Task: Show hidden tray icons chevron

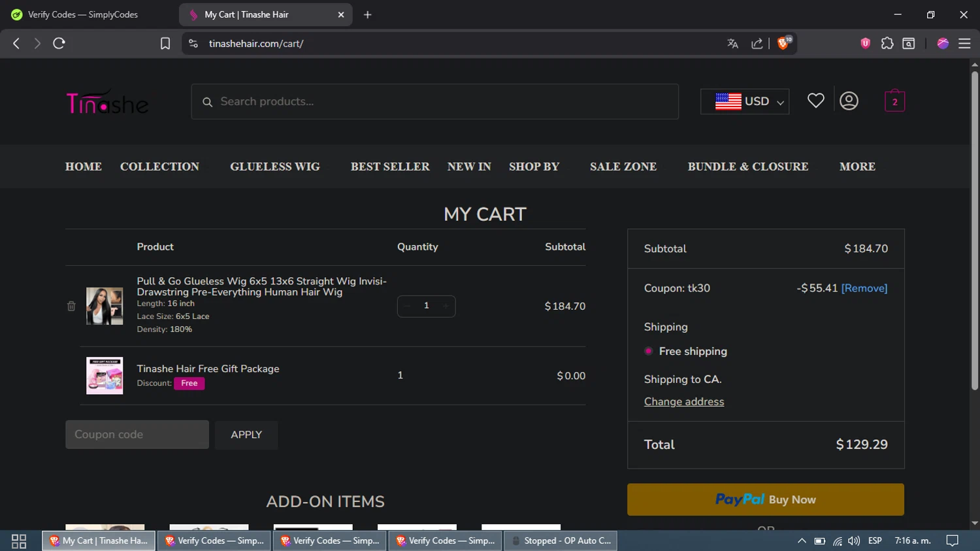Action: tap(802, 541)
